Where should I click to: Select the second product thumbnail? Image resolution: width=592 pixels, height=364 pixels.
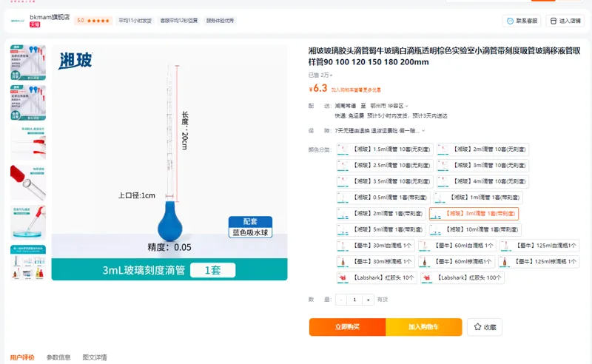click(28, 103)
